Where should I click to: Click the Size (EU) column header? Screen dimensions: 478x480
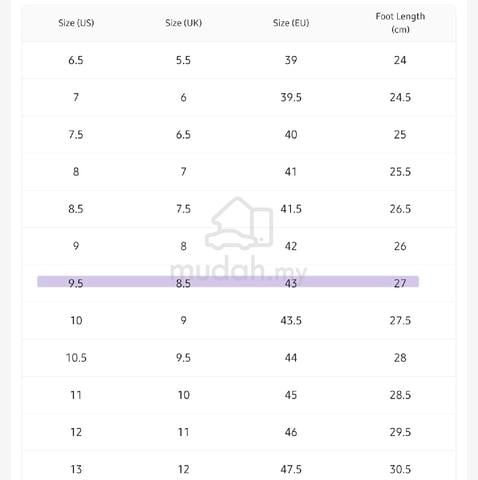click(x=291, y=23)
